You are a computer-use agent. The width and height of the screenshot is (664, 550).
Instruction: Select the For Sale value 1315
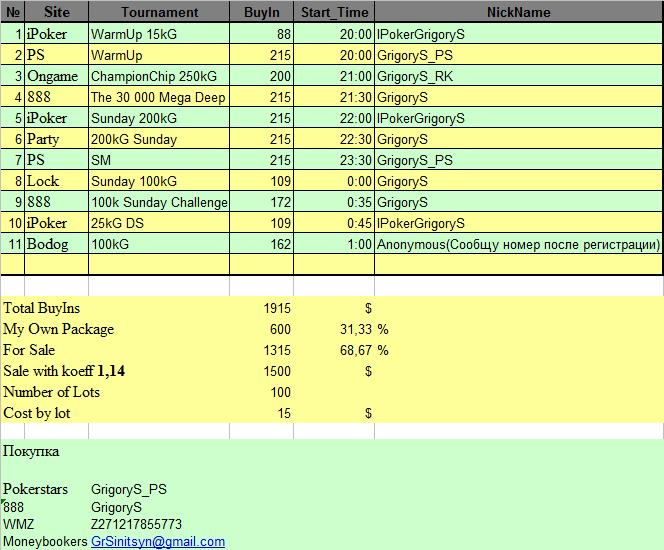(x=277, y=350)
